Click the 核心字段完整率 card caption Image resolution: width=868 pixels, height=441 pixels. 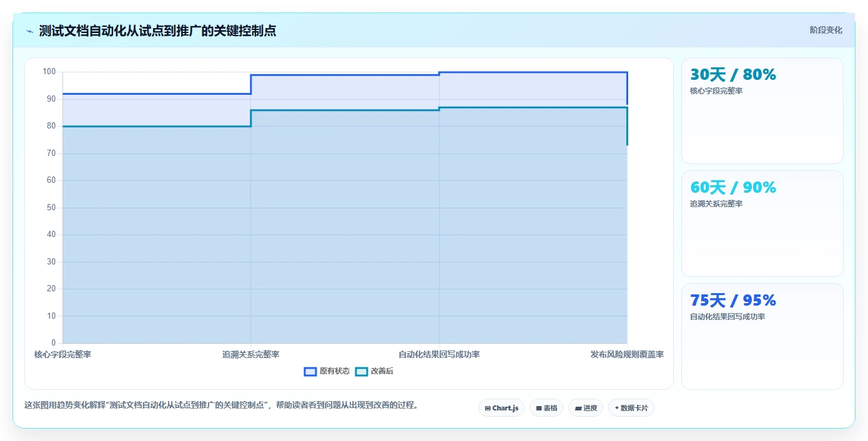(716, 91)
